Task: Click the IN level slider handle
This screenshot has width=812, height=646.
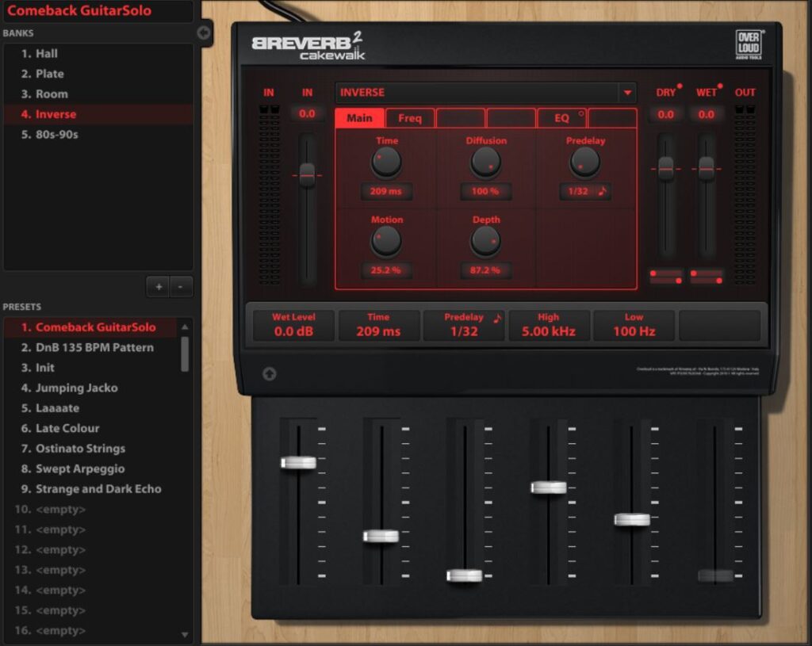Action: 307,175
